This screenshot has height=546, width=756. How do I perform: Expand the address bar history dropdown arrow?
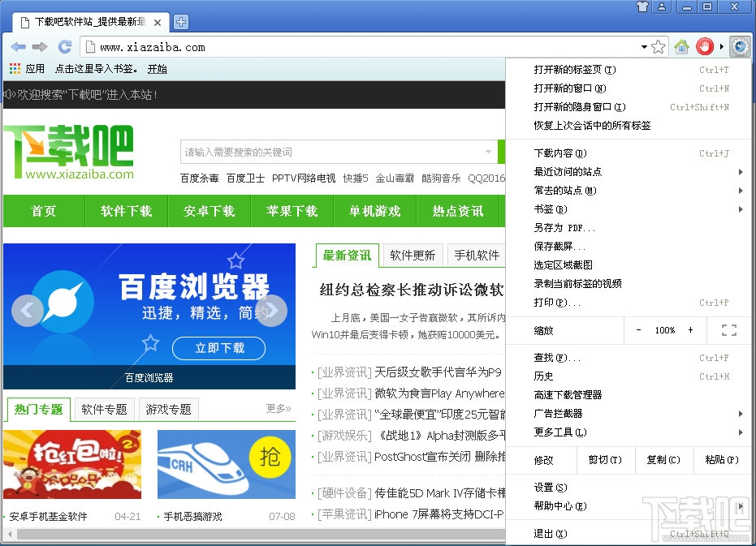pyautogui.click(x=644, y=47)
